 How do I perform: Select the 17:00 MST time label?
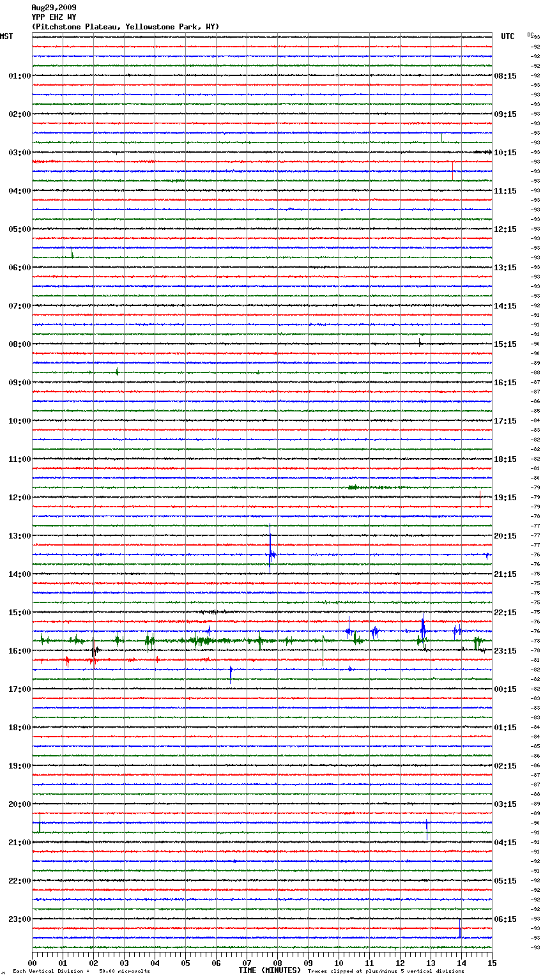(x=20, y=689)
